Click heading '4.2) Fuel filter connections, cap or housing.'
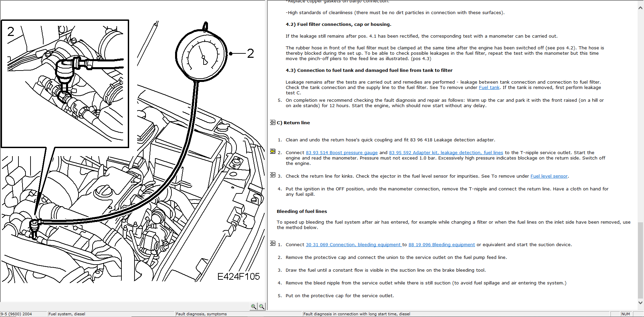644x317 pixels. tap(338, 25)
